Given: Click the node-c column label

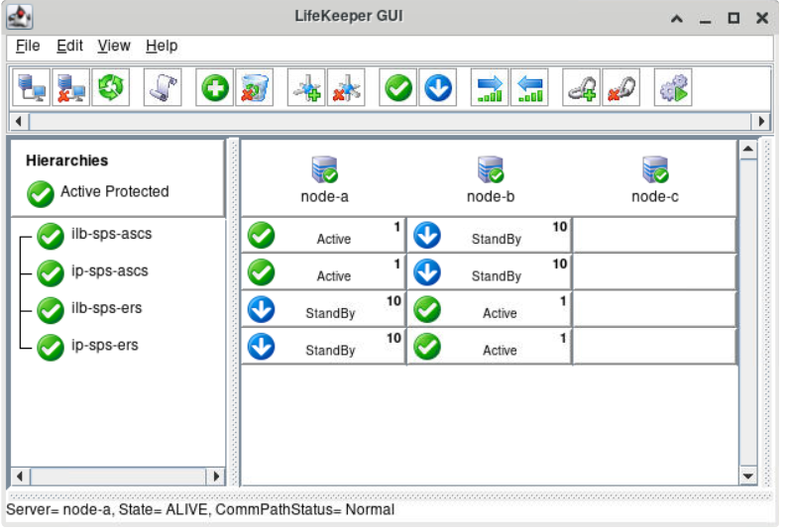Looking at the screenshot, I should tap(655, 196).
